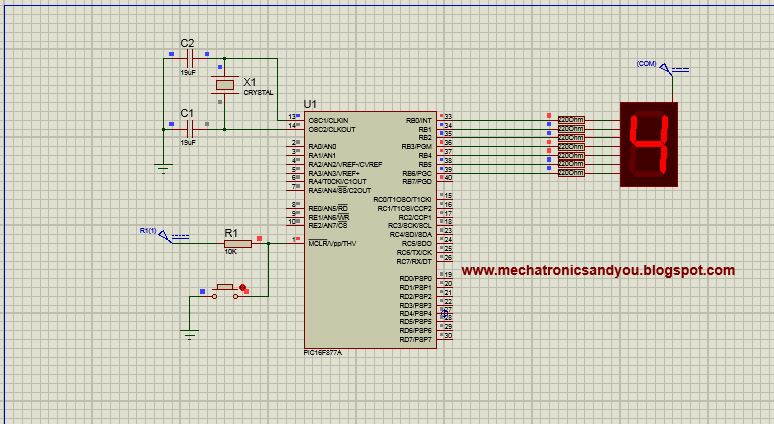The width and height of the screenshot is (774, 424).
Task: Click pin number 13 on the chip
Action: tap(292, 116)
